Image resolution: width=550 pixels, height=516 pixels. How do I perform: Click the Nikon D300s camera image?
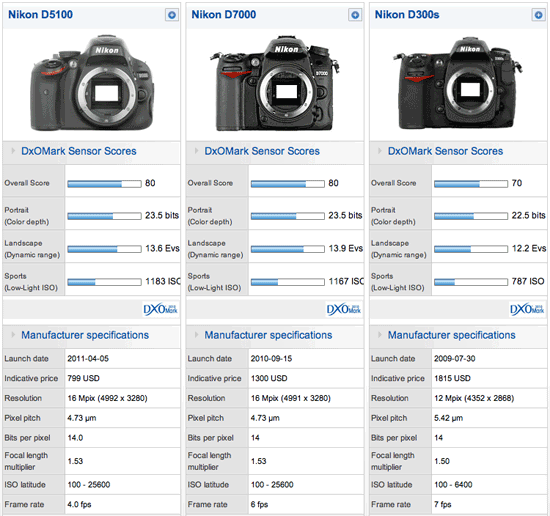(458, 83)
